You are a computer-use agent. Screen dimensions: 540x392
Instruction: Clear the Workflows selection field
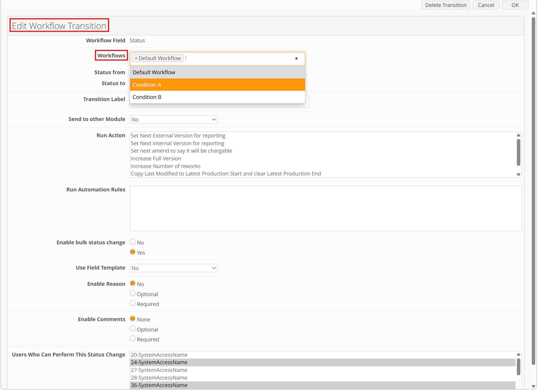(296, 58)
